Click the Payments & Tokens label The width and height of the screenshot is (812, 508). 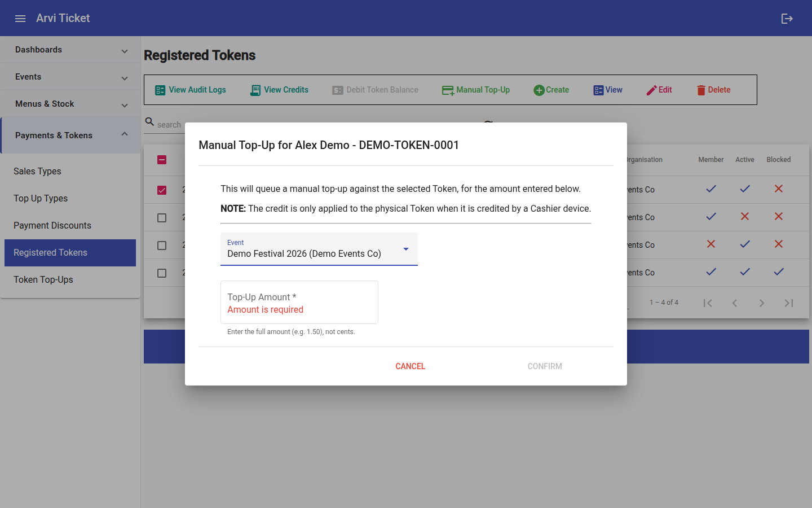pos(54,135)
